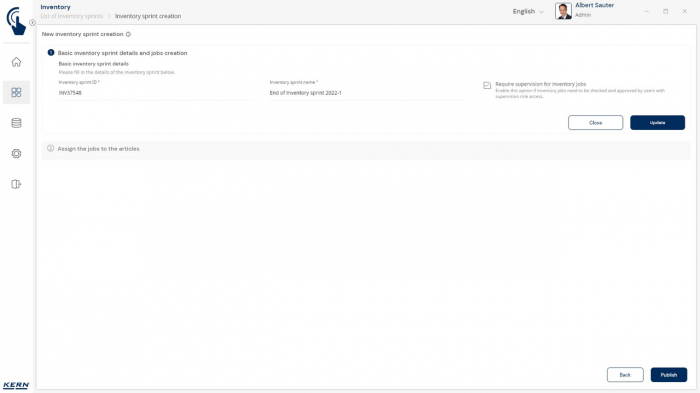Click the Back button
The height and width of the screenshot is (393, 700).
[x=625, y=375]
